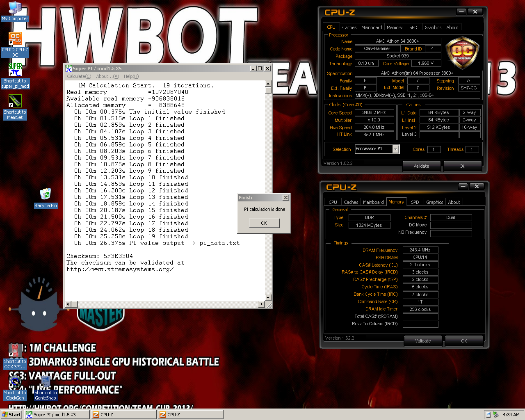Screen dimensions: 525x420
Task: Click the Bus Speed value 284.0 MHz
Action: point(374,127)
